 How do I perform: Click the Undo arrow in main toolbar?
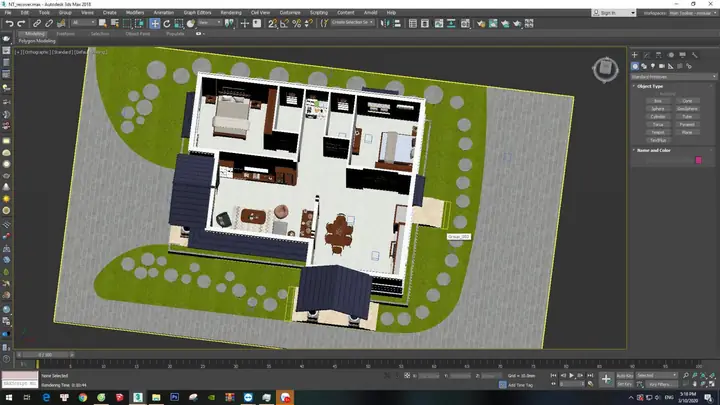click(8, 22)
